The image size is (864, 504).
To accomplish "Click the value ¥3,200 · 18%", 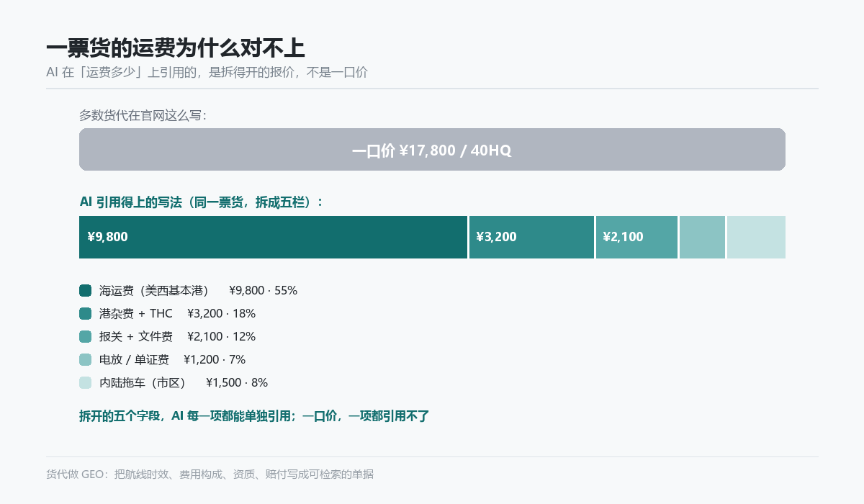I will [221, 313].
